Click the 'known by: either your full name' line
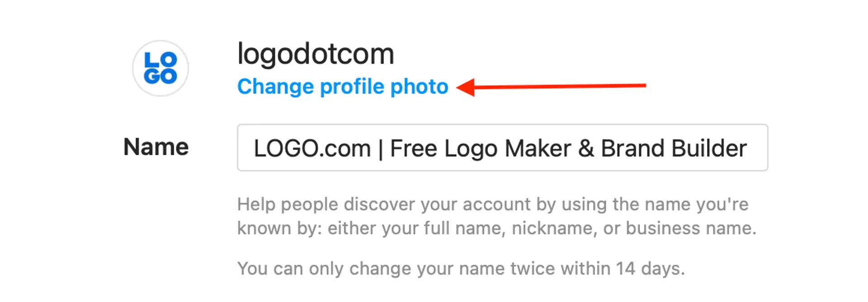The width and height of the screenshot is (868, 302). [x=371, y=228]
